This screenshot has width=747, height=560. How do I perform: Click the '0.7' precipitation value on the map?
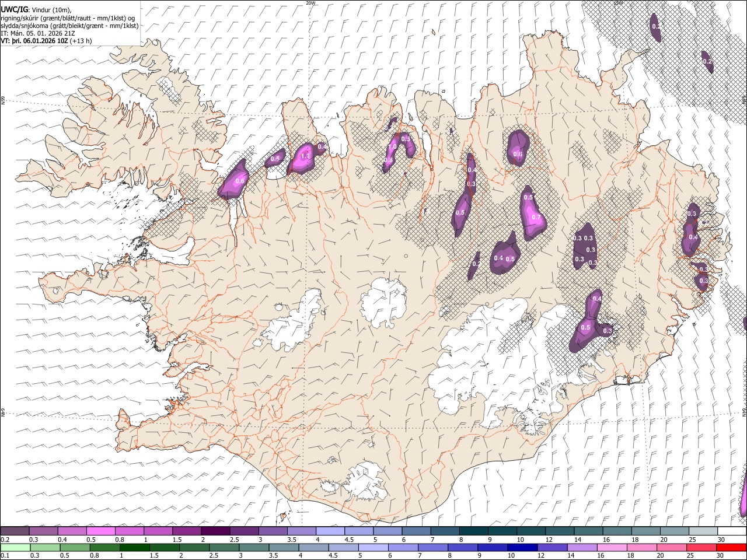click(536, 218)
